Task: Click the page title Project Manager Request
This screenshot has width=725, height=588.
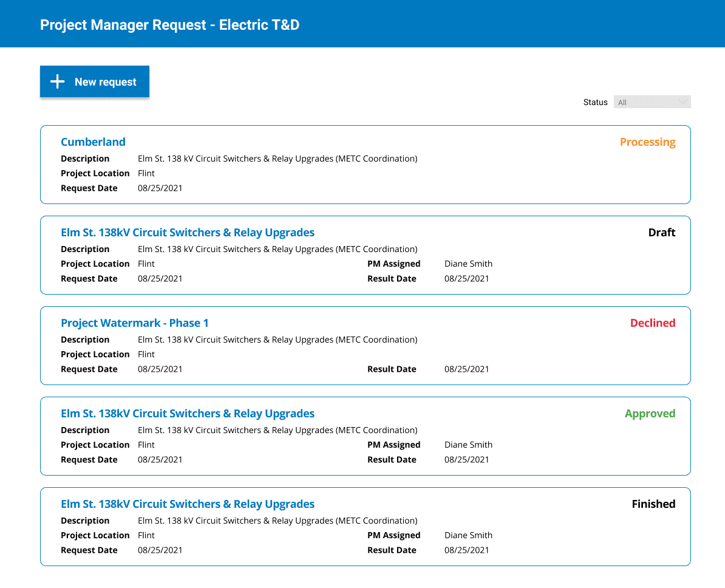Action: click(169, 24)
